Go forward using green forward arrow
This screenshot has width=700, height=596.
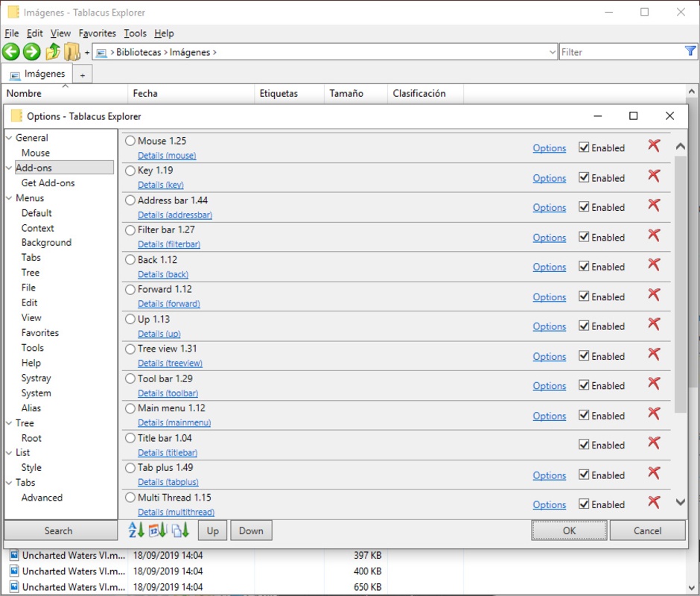click(32, 52)
